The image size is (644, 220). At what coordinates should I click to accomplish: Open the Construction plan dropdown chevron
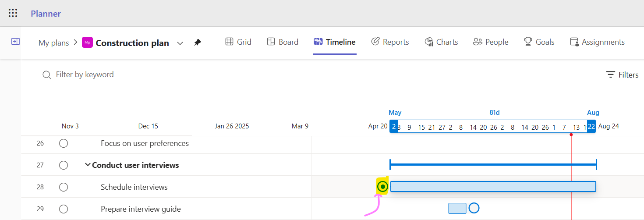click(x=180, y=43)
